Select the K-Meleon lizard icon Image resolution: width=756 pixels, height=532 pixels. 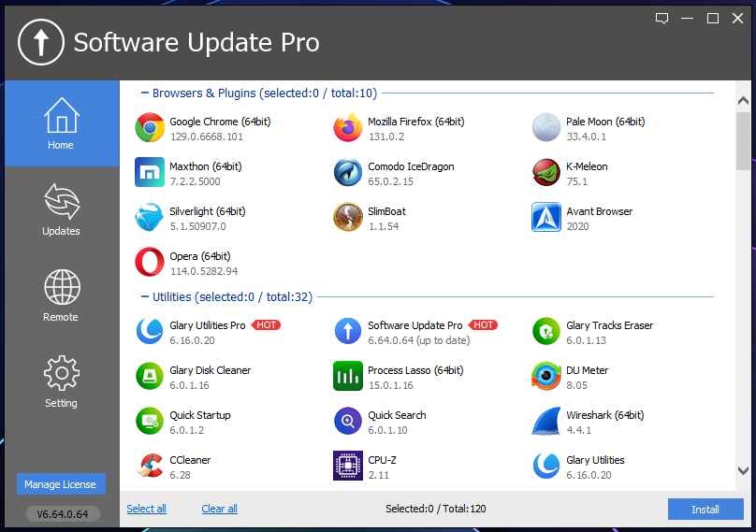pos(546,173)
